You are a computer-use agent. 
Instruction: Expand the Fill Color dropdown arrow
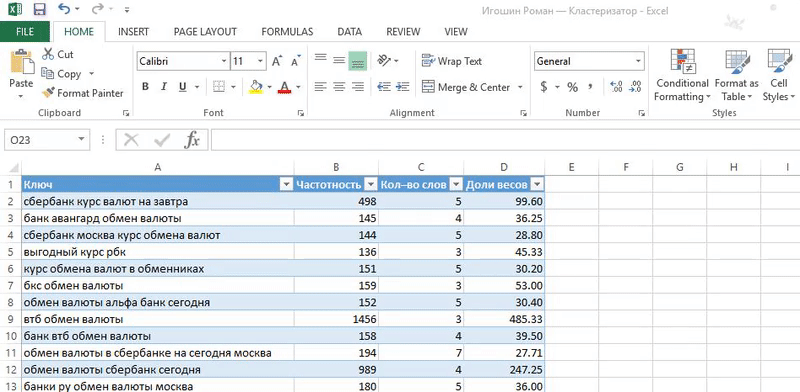269,87
